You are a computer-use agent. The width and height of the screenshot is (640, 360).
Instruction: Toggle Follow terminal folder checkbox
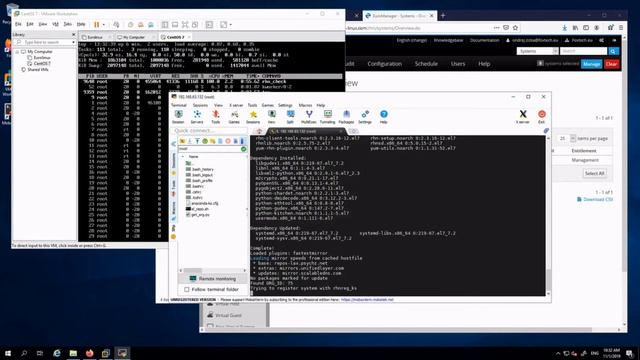click(x=187, y=289)
